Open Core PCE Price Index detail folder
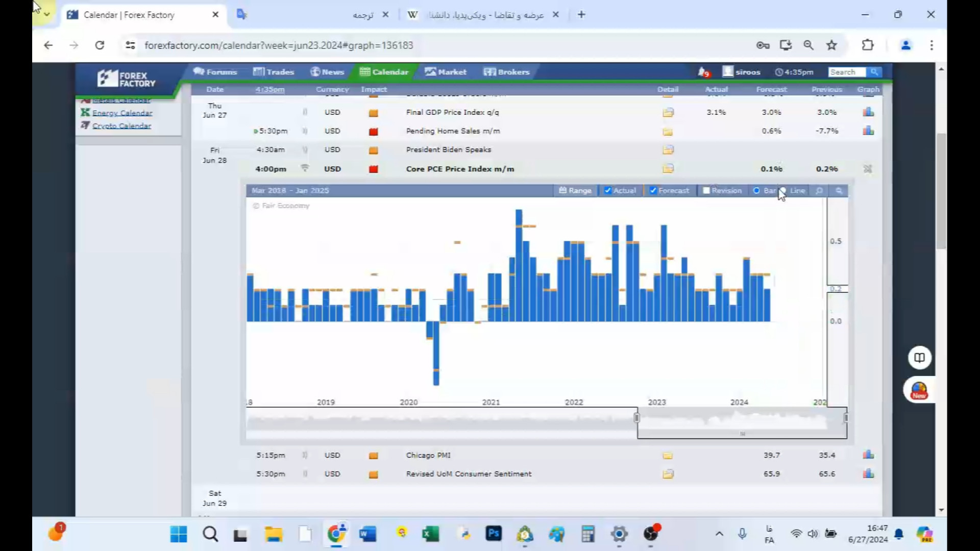 (668, 168)
